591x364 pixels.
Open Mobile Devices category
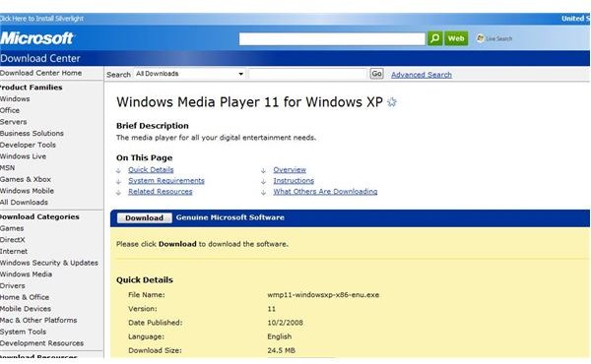tap(26, 309)
